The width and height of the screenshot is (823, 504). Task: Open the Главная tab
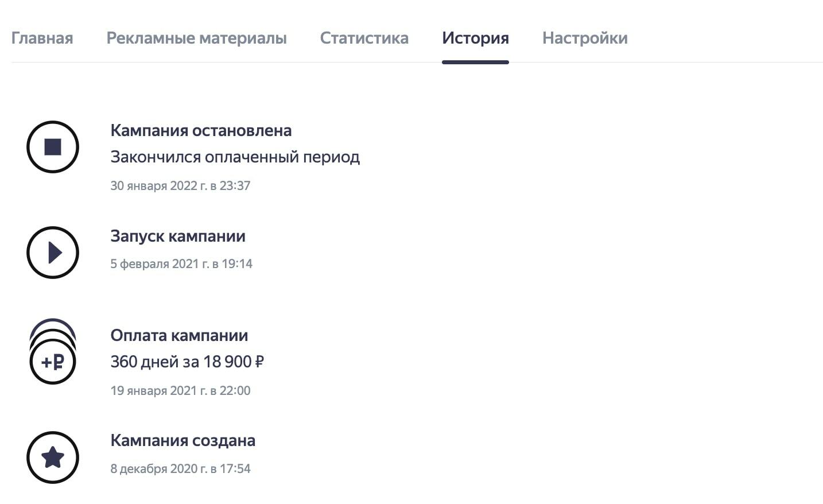pos(42,38)
